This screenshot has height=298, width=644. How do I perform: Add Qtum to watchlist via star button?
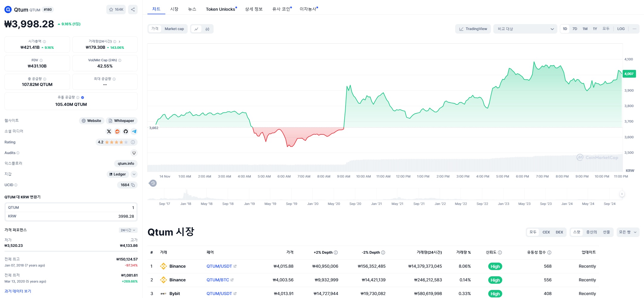tap(116, 10)
